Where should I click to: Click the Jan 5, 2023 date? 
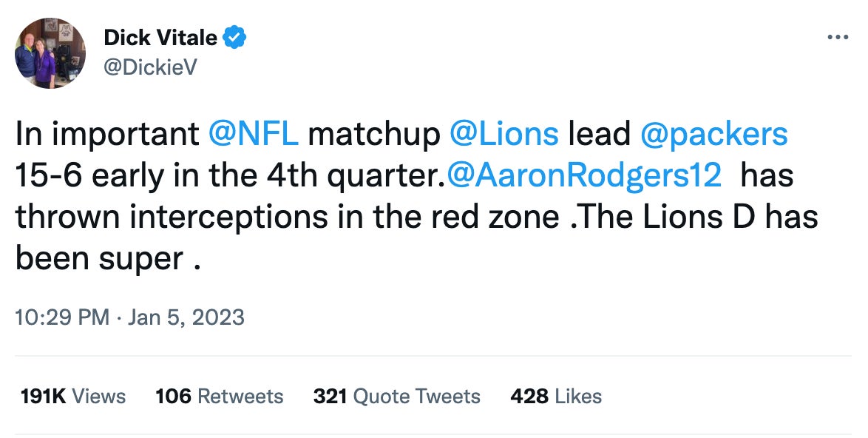tap(186, 317)
